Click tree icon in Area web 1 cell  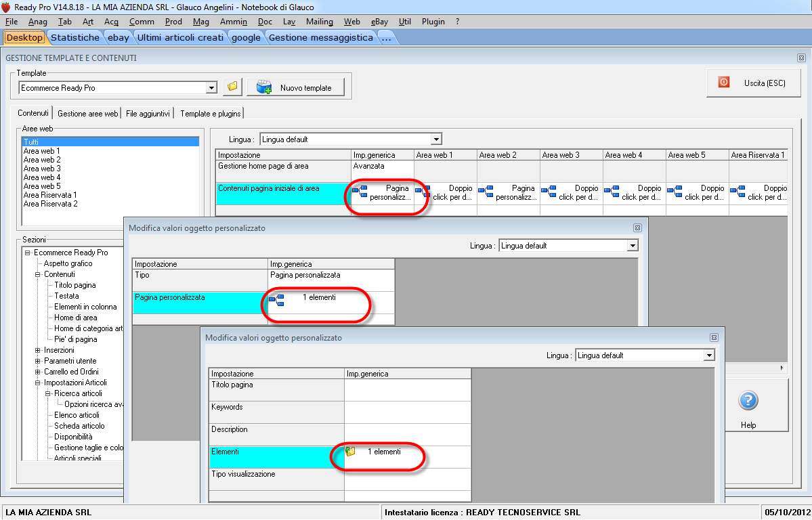point(423,192)
